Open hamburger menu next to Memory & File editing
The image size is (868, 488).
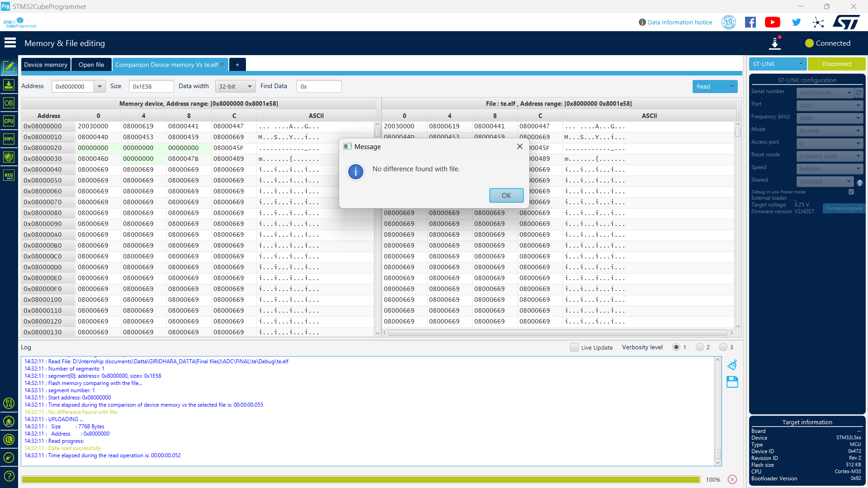coord(10,43)
